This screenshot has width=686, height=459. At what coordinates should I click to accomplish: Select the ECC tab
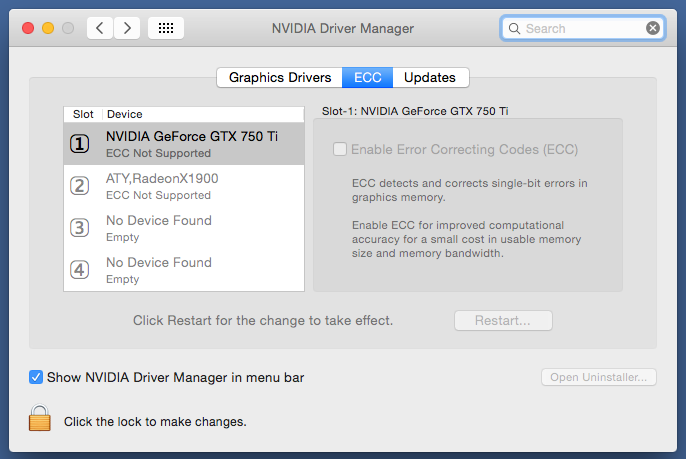pos(367,77)
